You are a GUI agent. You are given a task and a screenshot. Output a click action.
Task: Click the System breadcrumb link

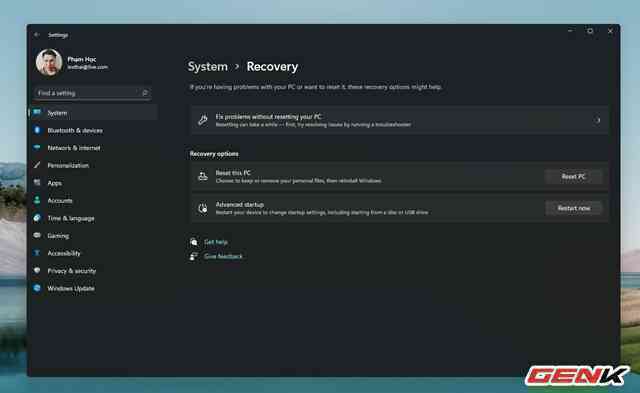coord(208,67)
